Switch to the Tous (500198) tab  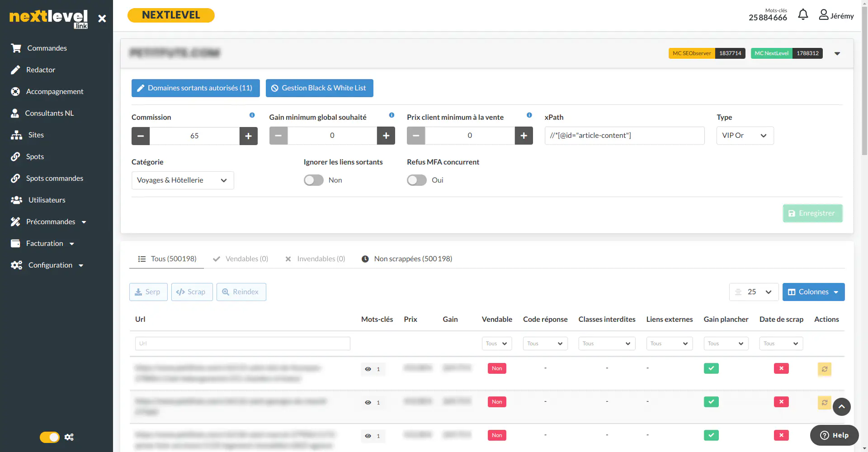167,259
